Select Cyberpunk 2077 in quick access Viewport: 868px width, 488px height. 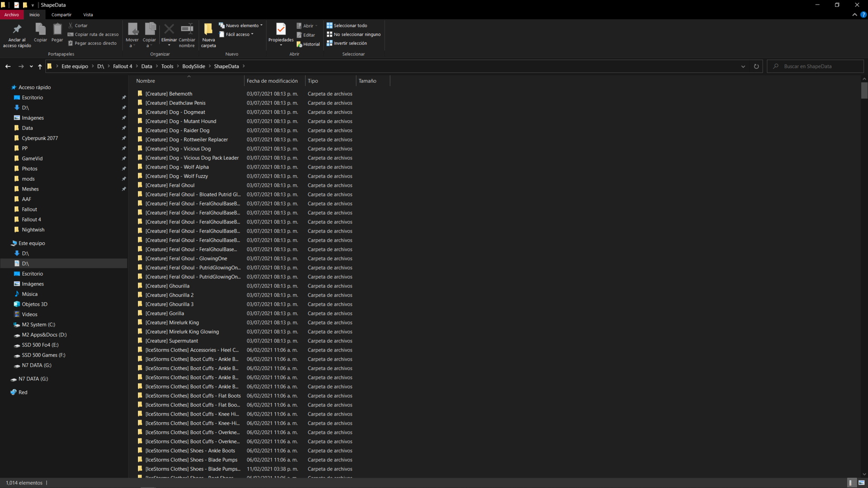point(40,138)
